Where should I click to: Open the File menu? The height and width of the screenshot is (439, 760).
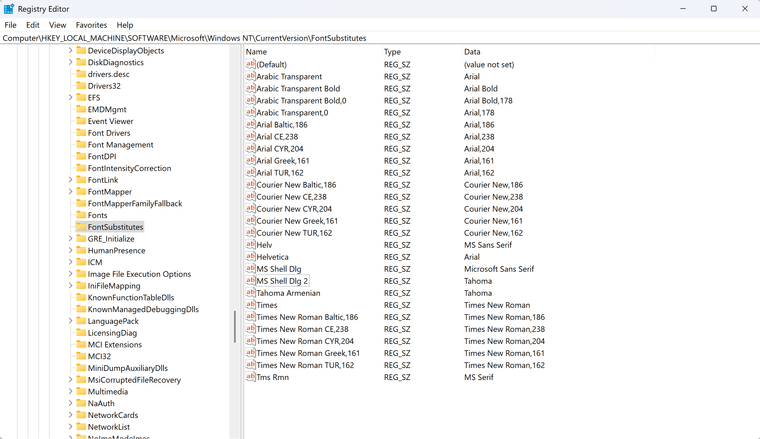(10, 25)
